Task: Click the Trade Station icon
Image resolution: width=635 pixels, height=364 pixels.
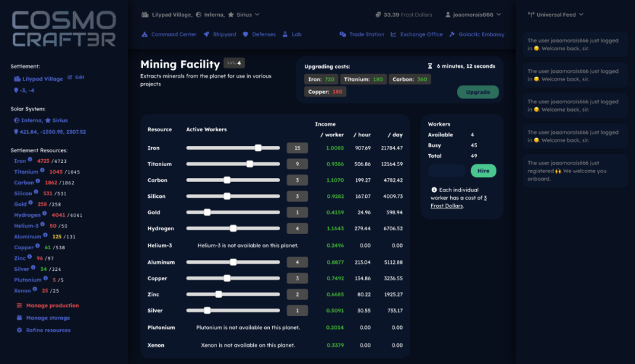Action: [x=343, y=34]
